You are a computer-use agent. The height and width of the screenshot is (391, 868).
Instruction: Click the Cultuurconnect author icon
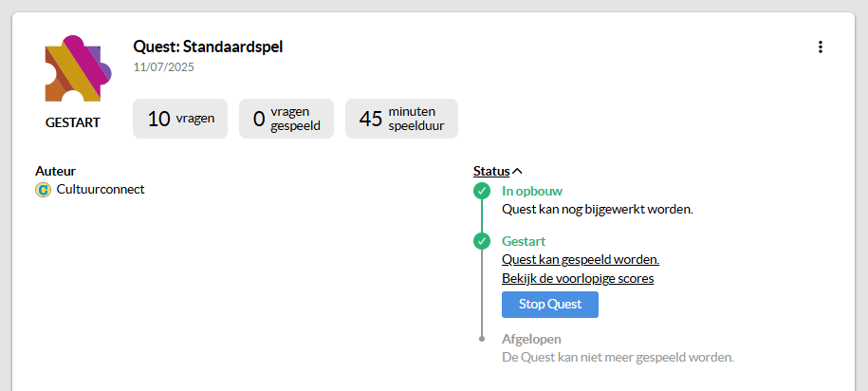tap(43, 190)
